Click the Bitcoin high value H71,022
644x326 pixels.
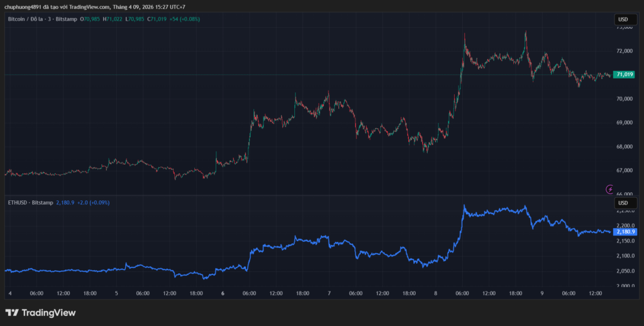click(x=113, y=19)
